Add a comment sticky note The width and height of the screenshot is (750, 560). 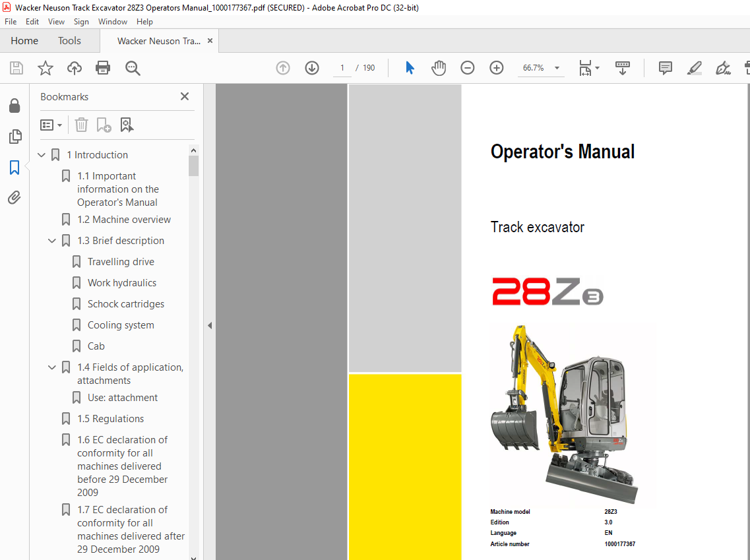point(665,68)
